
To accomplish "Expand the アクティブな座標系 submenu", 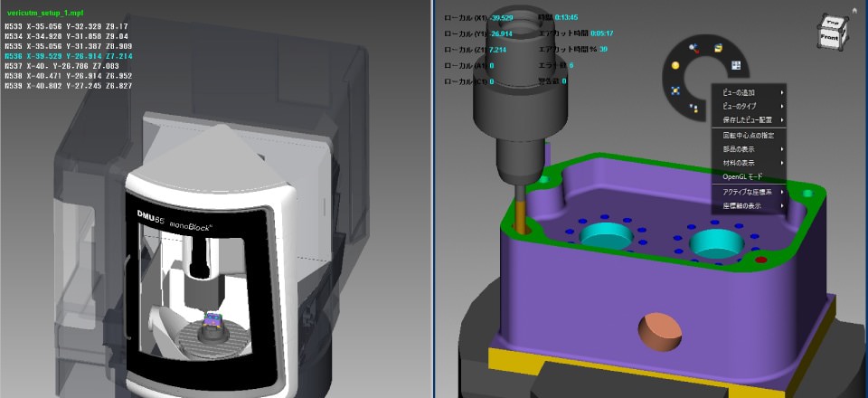I will (x=750, y=193).
